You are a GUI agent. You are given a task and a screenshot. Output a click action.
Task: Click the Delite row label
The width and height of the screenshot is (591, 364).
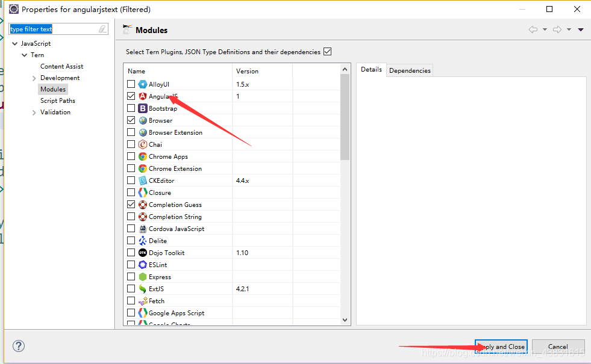tap(158, 241)
